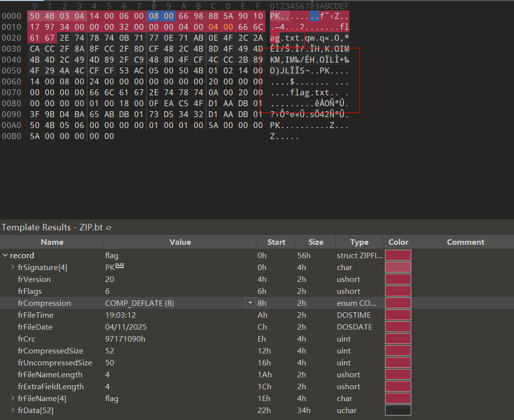The image size is (514, 420).
Task: Pick the record row color swatch
Action: tap(398, 255)
